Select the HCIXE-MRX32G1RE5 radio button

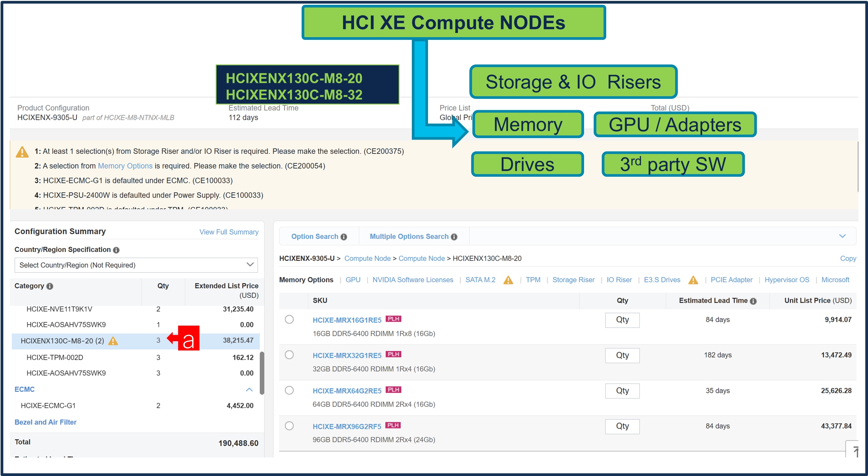[289, 355]
